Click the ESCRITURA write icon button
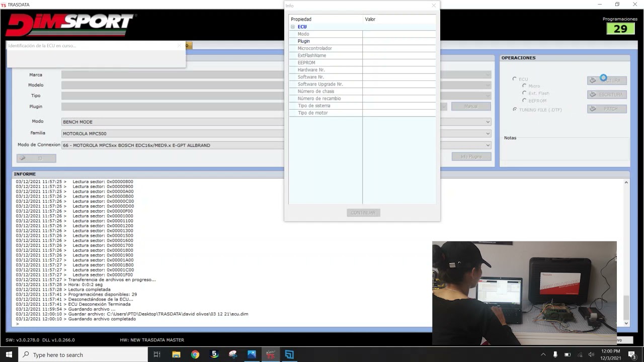 click(x=607, y=95)
